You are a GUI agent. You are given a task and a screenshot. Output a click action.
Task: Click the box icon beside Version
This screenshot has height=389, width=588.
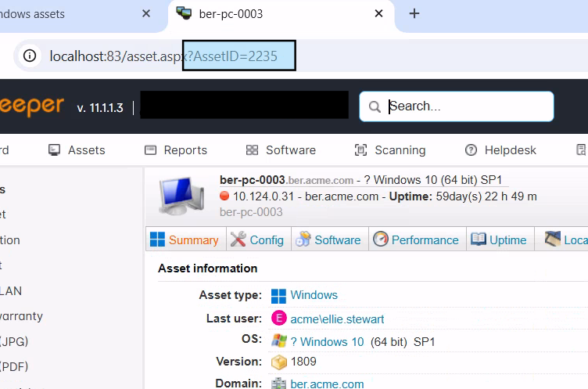coord(279,362)
